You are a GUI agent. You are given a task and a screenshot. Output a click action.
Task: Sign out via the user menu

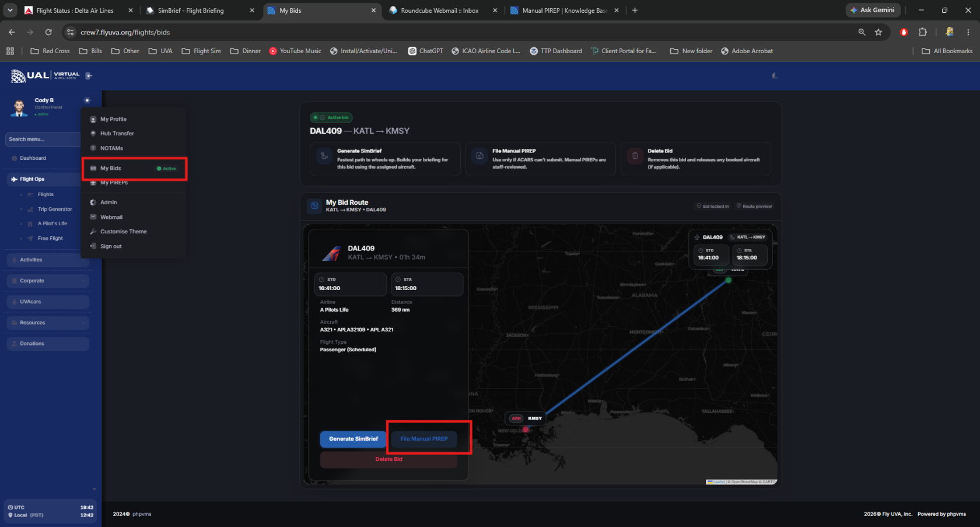111,246
